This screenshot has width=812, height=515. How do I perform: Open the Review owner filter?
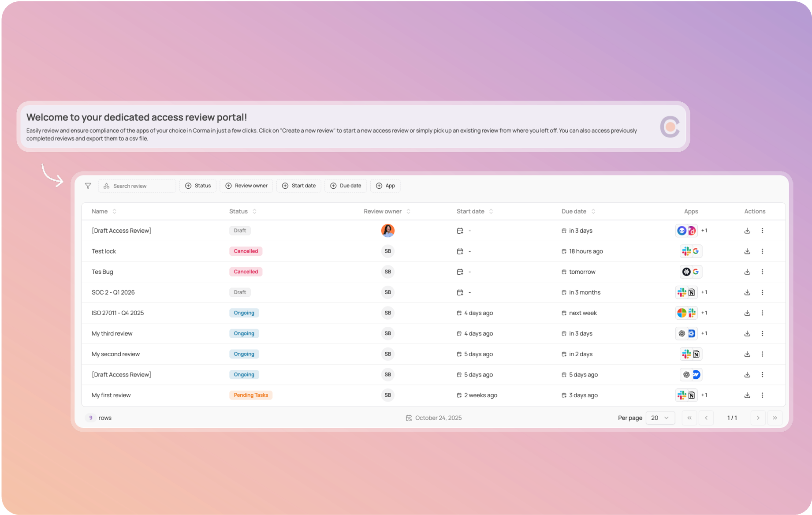click(x=246, y=186)
